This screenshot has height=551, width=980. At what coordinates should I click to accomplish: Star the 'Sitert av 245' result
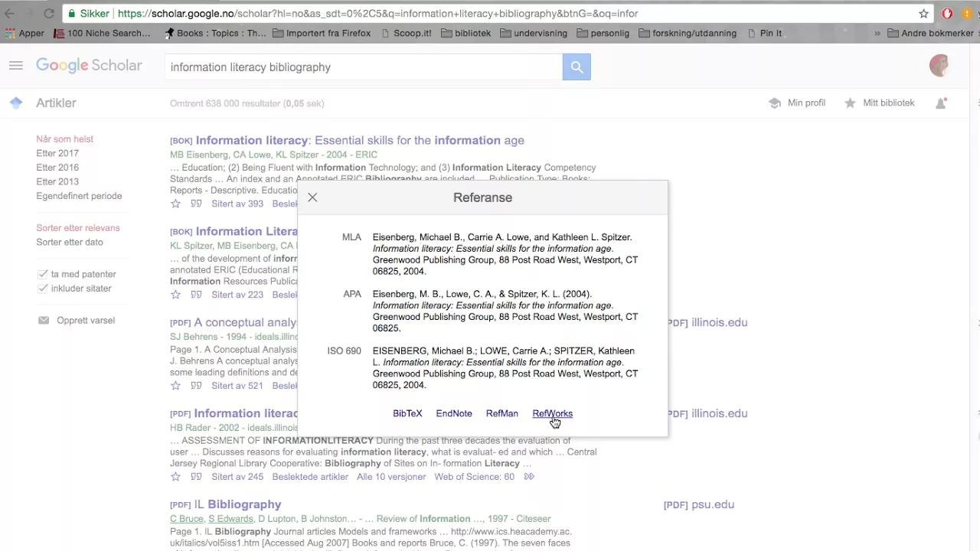(175, 477)
